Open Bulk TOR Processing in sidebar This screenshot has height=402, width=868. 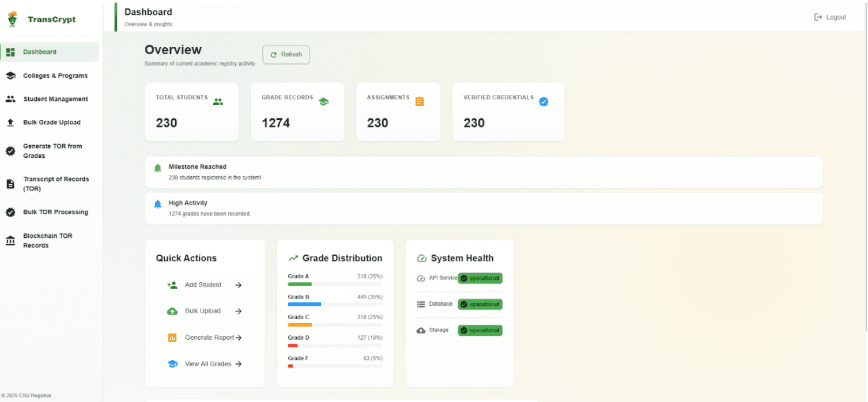point(55,212)
